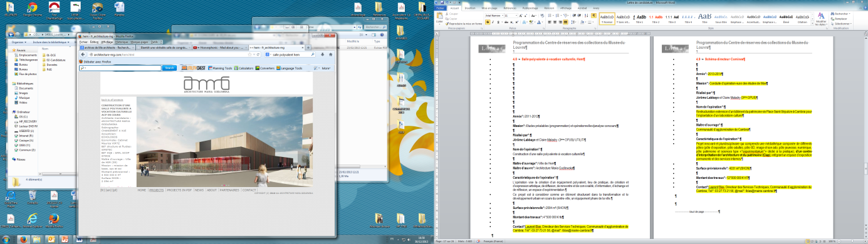Image resolution: width=868 pixels, height=244 pixels.
Task: Click the PARTENAIRES link on webpage
Action: coord(229,190)
